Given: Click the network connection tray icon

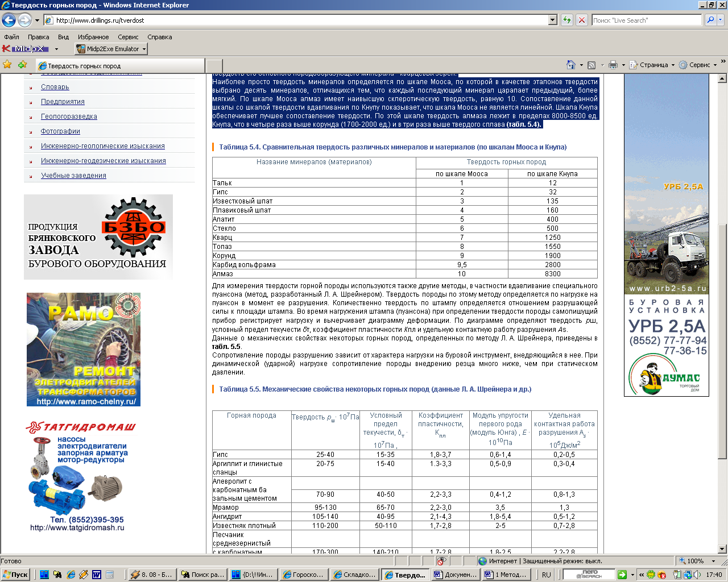Looking at the screenshot, I should point(688,575).
